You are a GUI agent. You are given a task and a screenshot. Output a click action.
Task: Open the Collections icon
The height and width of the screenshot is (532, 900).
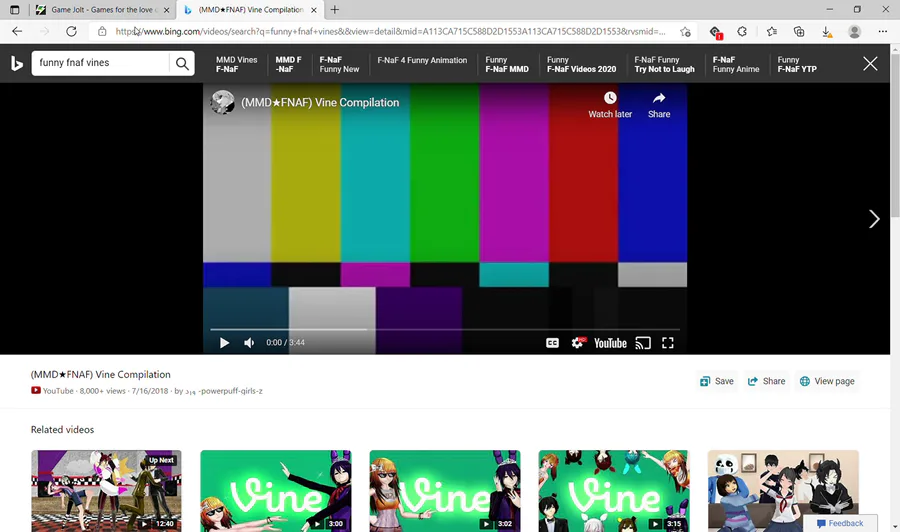click(799, 32)
